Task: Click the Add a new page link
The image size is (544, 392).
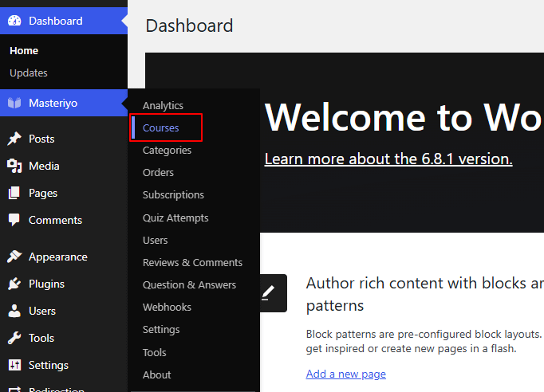Action: click(346, 374)
